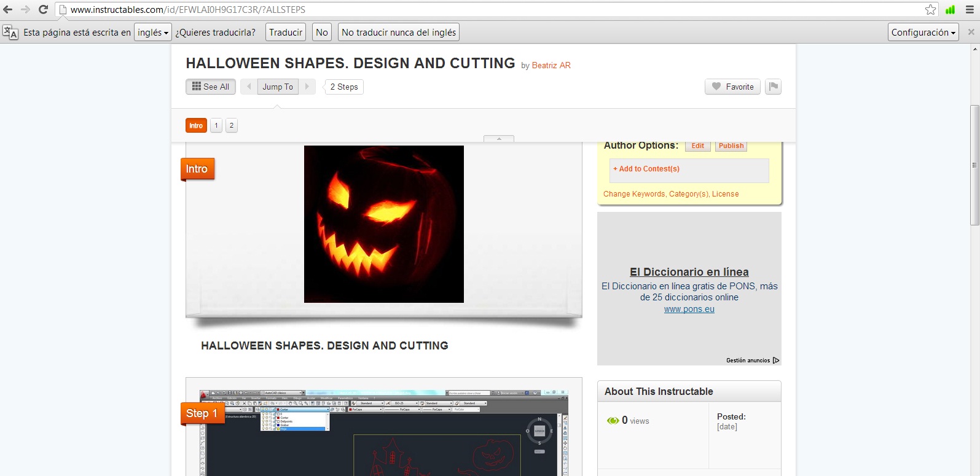Image resolution: width=980 pixels, height=476 pixels.
Task: Open the Configuración dropdown
Action: tap(923, 32)
